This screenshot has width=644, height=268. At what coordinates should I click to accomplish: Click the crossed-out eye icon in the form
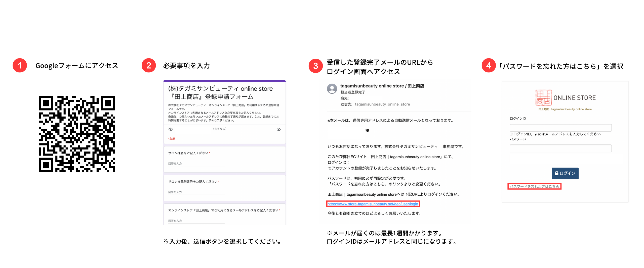(171, 129)
